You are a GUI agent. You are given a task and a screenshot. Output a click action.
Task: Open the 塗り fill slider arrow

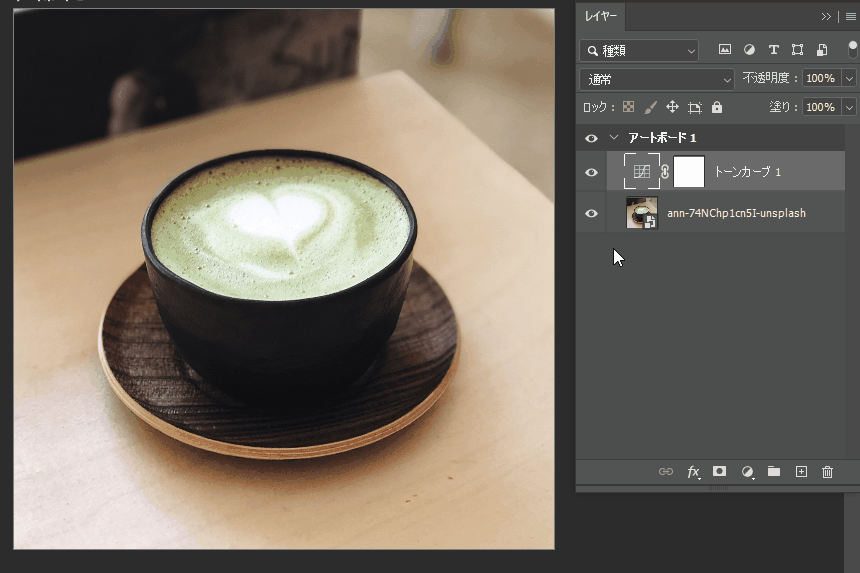(849, 107)
